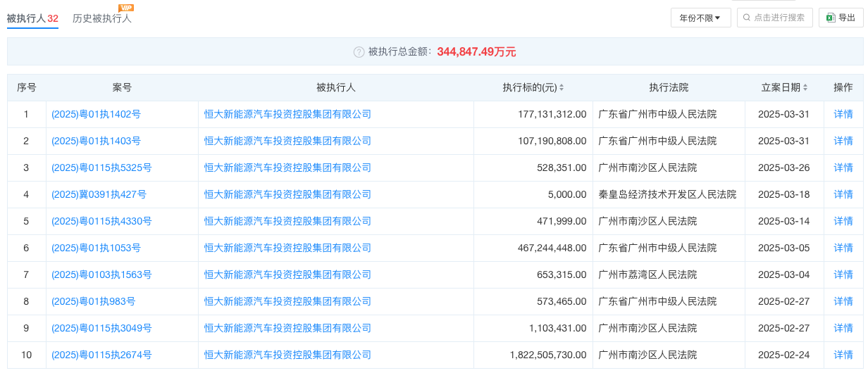The width and height of the screenshot is (868, 373).
Task: Open case (2025)粤0115执2674号 link
Action: pyautogui.click(x=101, y=355)
